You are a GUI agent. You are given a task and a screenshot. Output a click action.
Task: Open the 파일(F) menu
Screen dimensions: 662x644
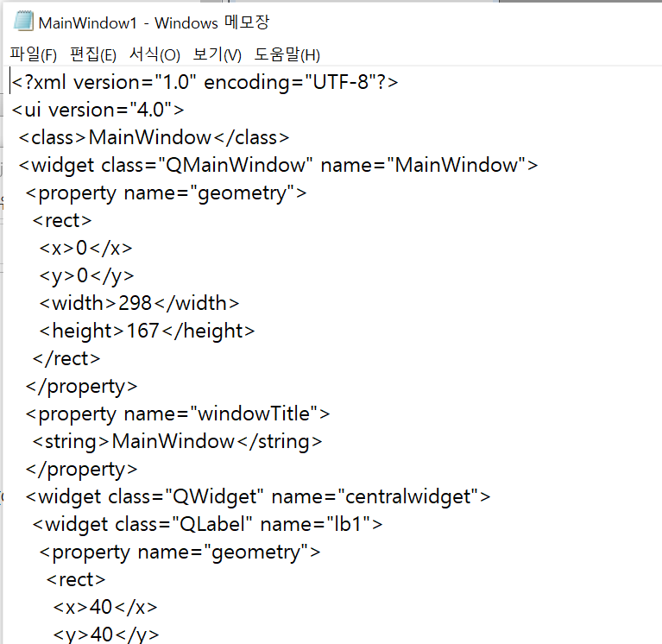[34, 55]
